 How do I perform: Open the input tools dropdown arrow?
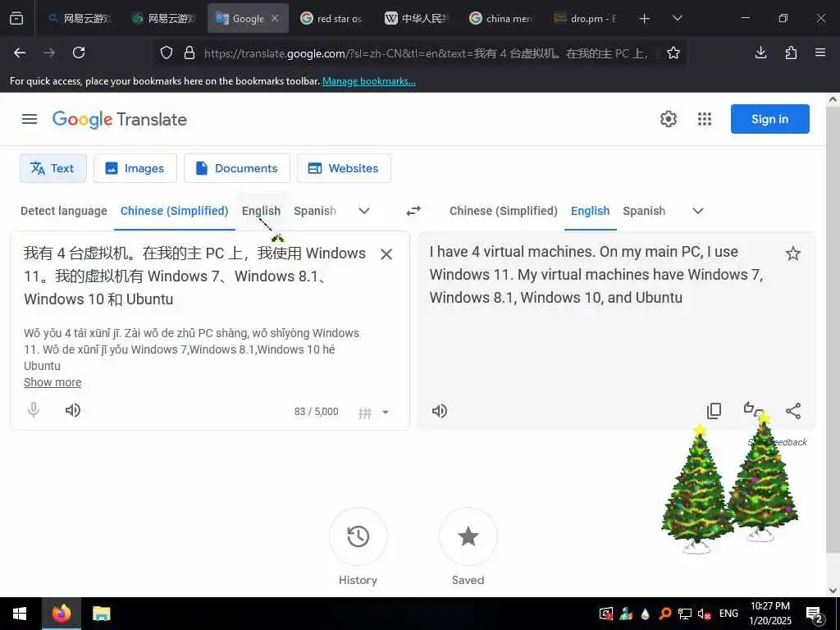coord(386,413)
